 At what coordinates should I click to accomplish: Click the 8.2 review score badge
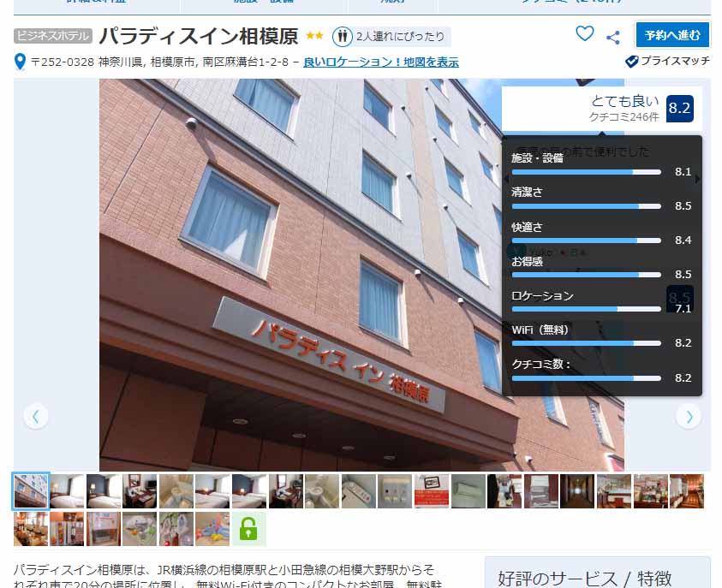[x=680, y=108]
